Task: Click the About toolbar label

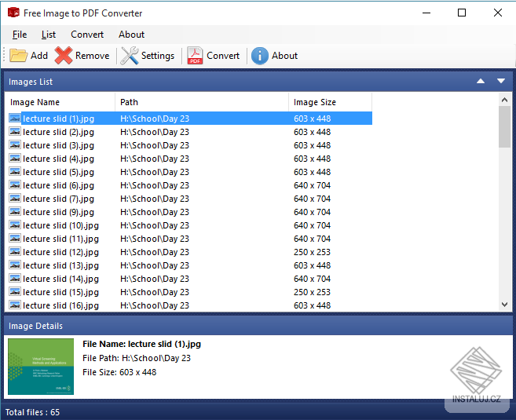Action: (x=284, y=56)
